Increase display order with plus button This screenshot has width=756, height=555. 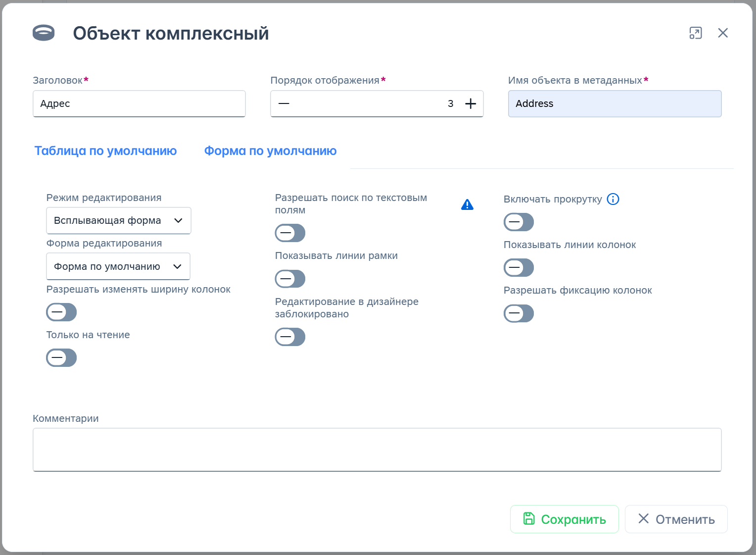click(x=471, y=103)
